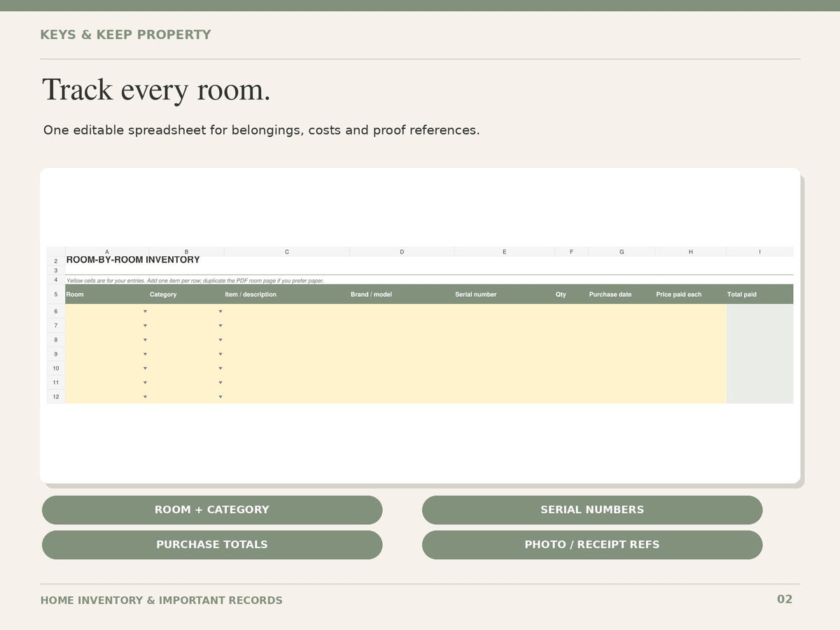840x630 pixels.
Task: Click the grey Total paid cell in row 6
Action: pyautogui.click(x=759, y=311)
